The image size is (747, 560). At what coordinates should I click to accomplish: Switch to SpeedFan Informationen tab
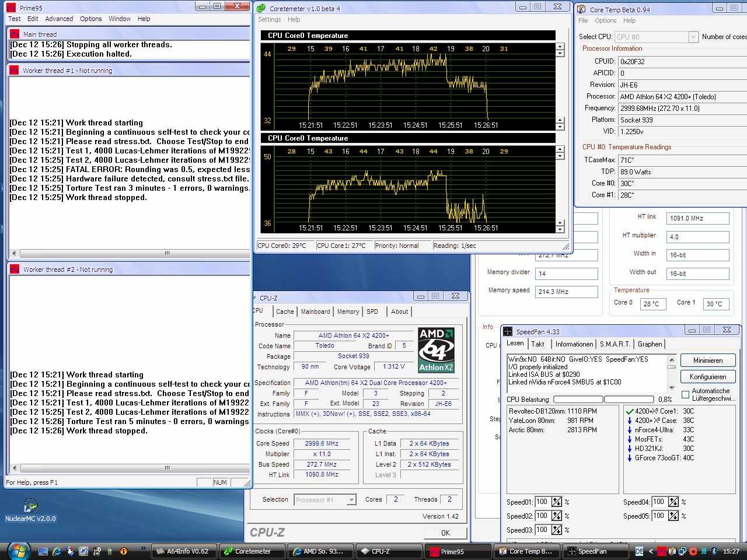click(x=574, y=344)
